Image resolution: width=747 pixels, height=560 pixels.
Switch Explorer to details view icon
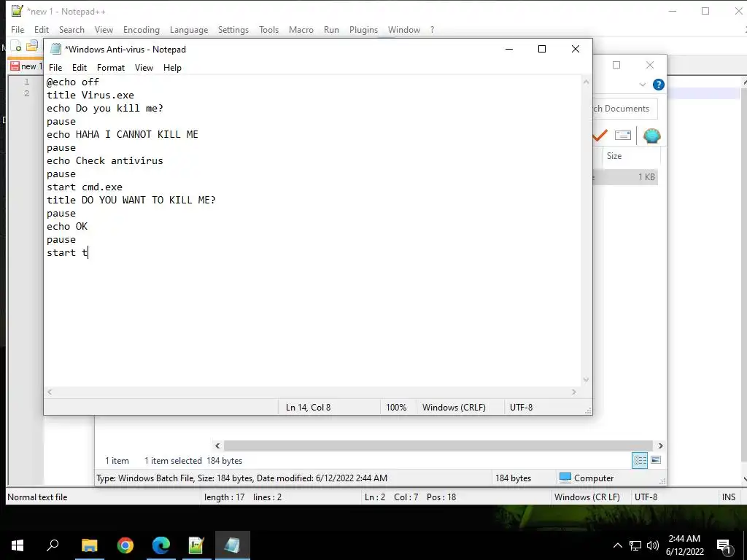point(640,460)
